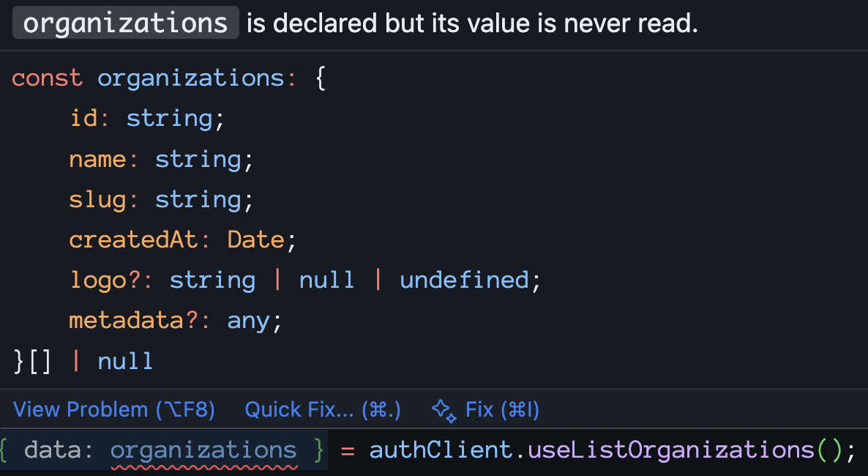Click the name property in the type definition
This screenshot has height=476, width=868.
point(97,159)
